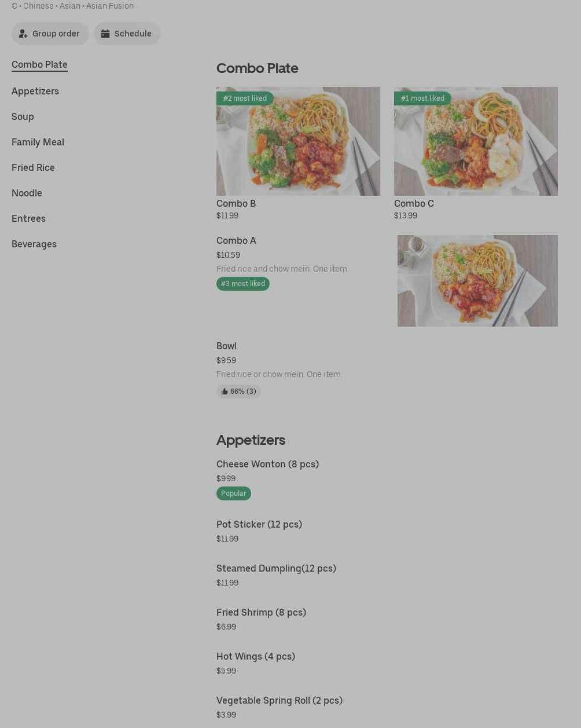The image size is (581, 728).
Task: Select the Beverages category
Action: tap(34, 244)
